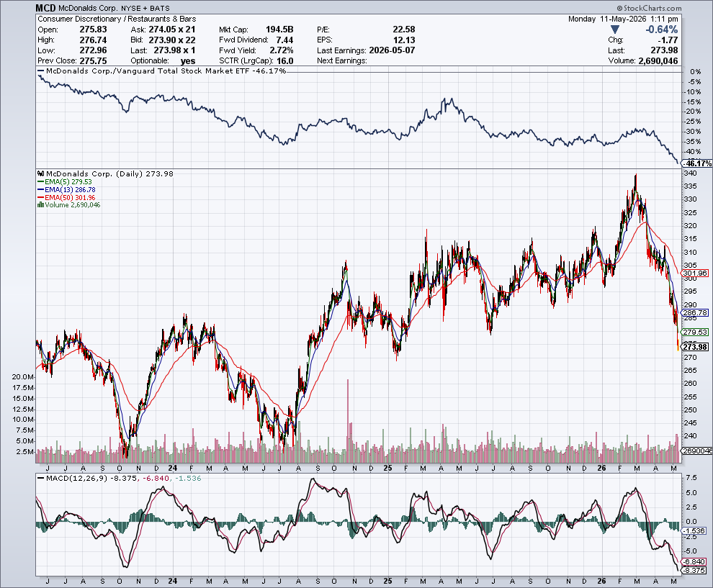This screenshot has width=713, height=588.
Task: Click the -8.375 MACD axis tag
Action: 694,570
